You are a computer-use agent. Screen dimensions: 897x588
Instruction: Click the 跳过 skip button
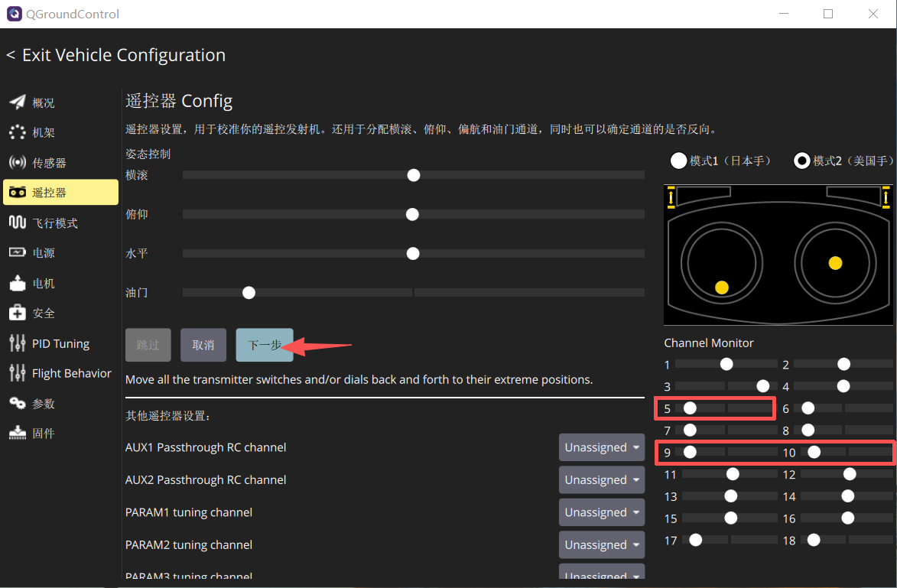tap(148, 345)
